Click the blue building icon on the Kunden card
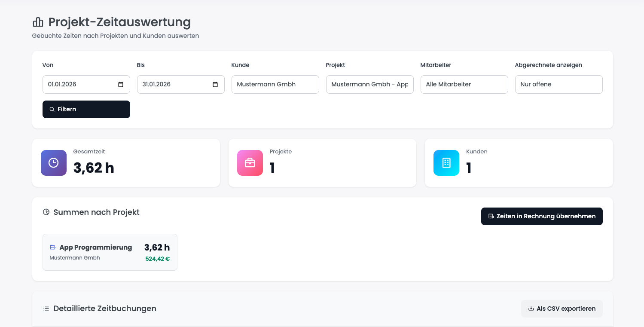644x327 pixels. click(446, 163)
